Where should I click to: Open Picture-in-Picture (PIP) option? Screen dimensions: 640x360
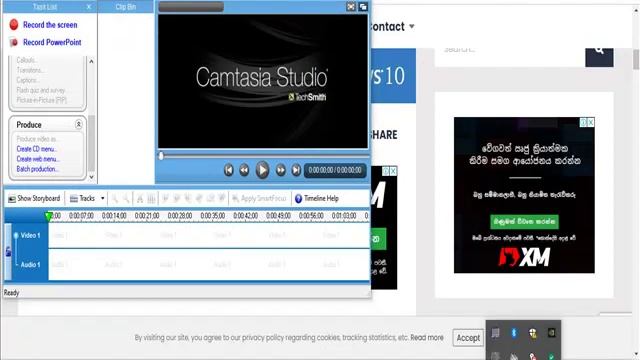[41, 100]
